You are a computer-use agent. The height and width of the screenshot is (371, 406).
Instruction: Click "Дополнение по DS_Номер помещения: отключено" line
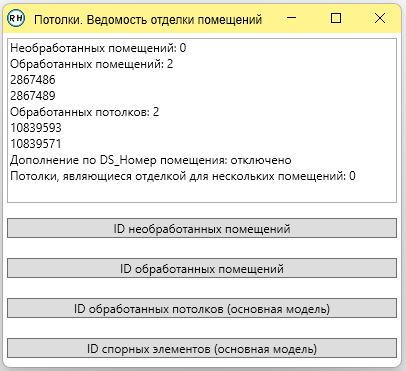pos(151,160)
